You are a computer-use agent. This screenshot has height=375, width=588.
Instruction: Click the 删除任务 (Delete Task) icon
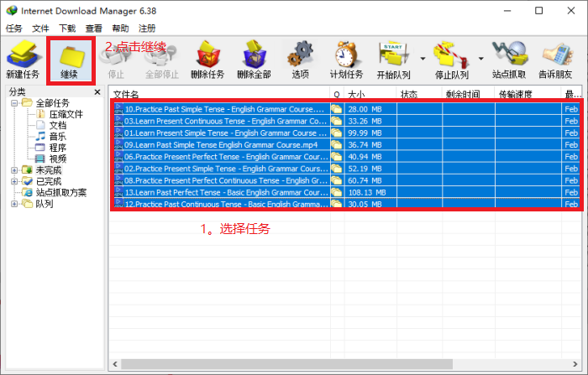click(207, 57)
